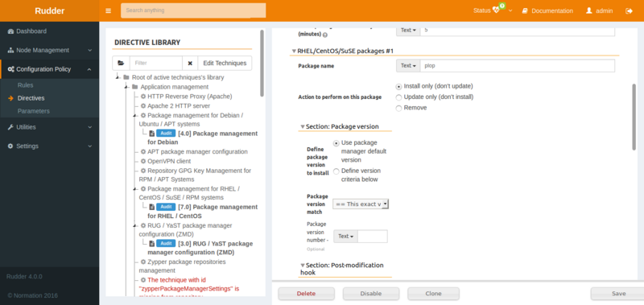Click document icon of Package management for Debian directive
This screenshot has height=305, width=644.
point(152,134)
